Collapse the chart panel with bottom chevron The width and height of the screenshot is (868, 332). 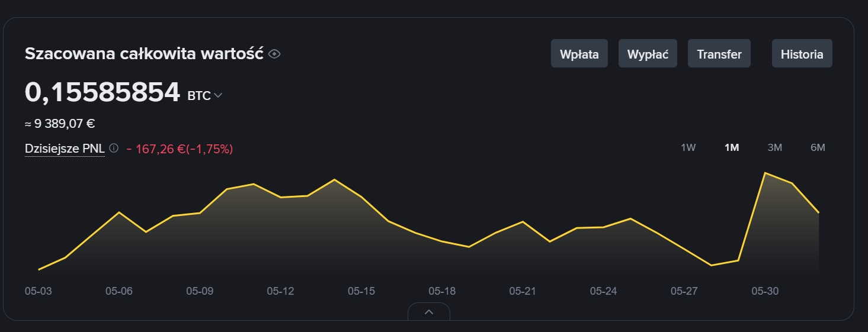pyautogui.click(x=429, y=312)
